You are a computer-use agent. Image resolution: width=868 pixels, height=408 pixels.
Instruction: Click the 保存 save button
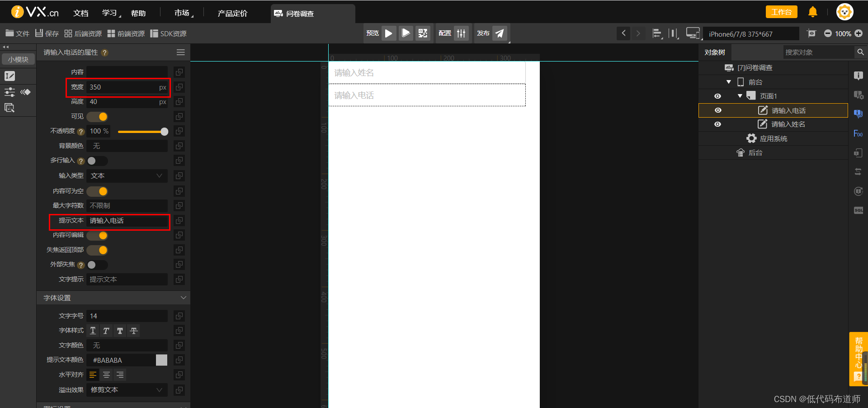(47, 33)
